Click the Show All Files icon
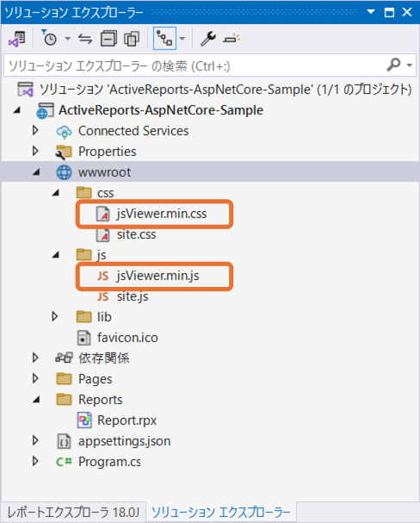The image size is (420, 523). 132,39
